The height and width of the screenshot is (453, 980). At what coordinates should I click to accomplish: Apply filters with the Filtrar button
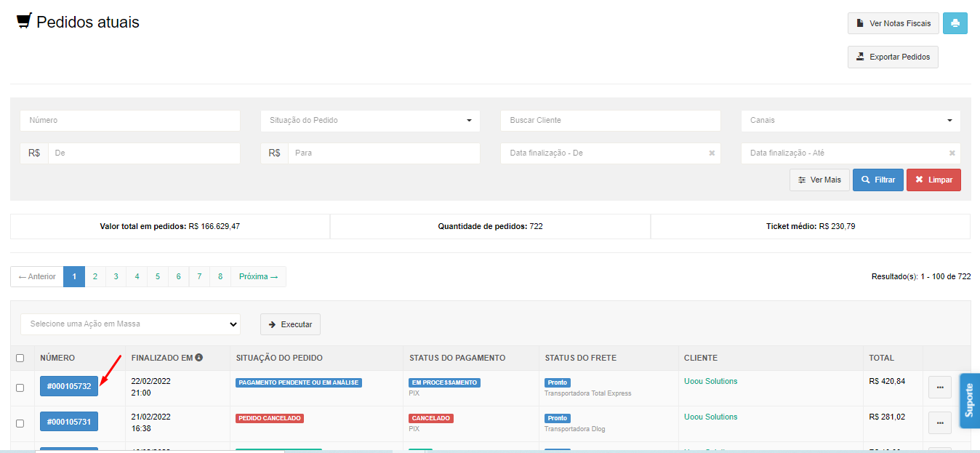pos(878,180)
